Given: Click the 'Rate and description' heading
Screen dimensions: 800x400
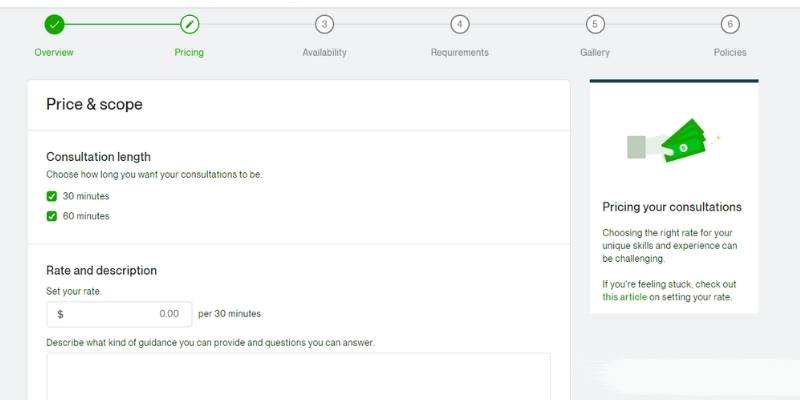Looking at the screenshot, I should pos(102,270).
